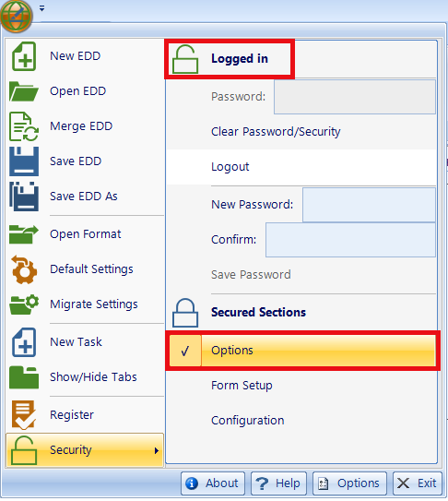Open EDD using the folder icon
The width and height of the screenshot is (448, 501).
[24, 91]
